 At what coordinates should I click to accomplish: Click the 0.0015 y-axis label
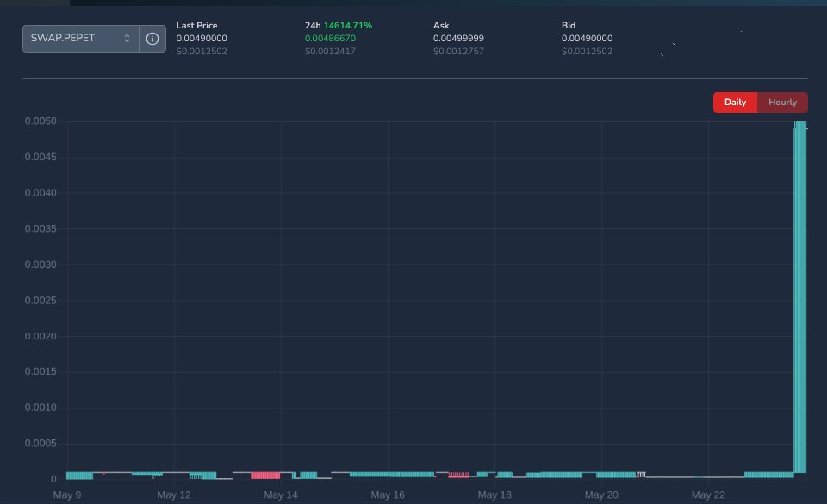point(40,371)
